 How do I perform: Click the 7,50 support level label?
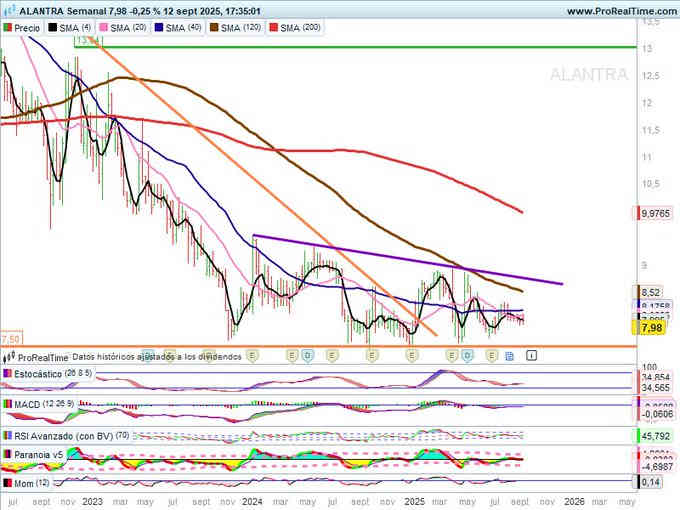click(x=10, y=339)
